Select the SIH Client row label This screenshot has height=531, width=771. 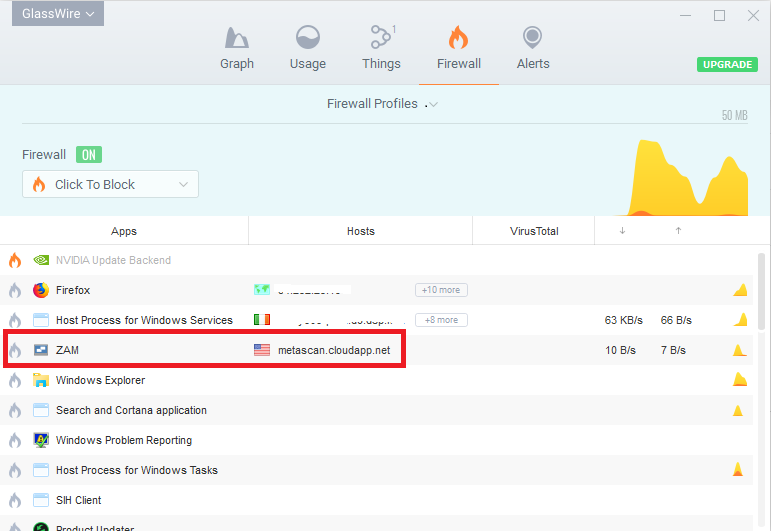point(79,500)
